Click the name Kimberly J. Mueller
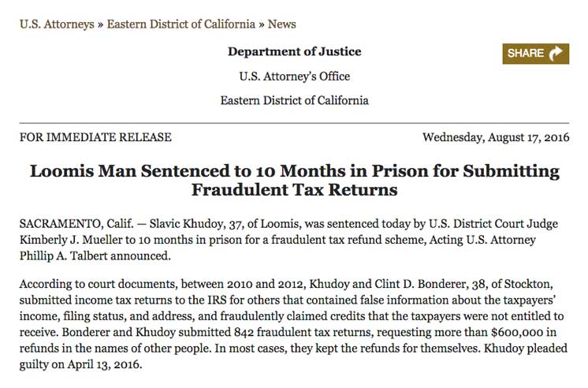This screenshot has height=388, width=588. click(71, 240)
